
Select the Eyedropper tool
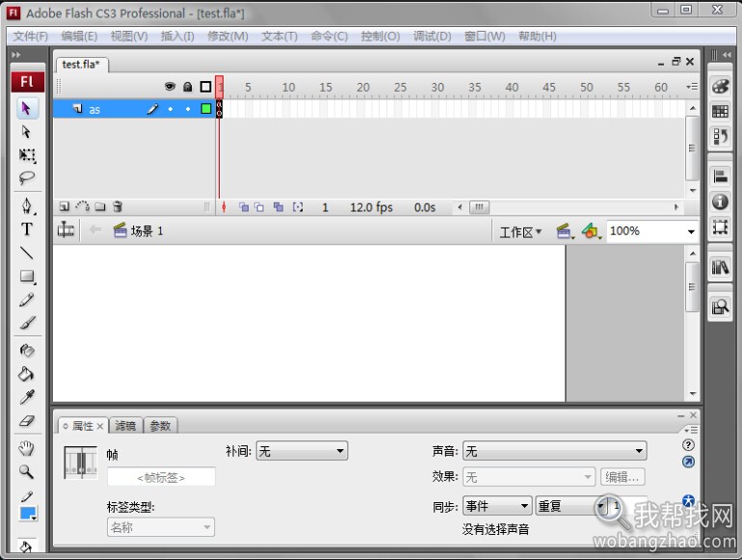[27, 397]
